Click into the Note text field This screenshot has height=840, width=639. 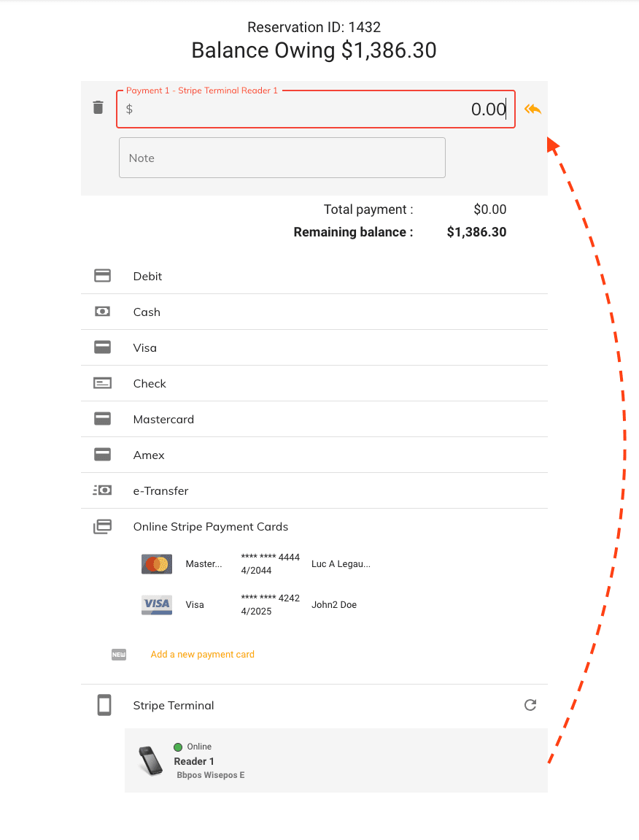tap(282, 158)
